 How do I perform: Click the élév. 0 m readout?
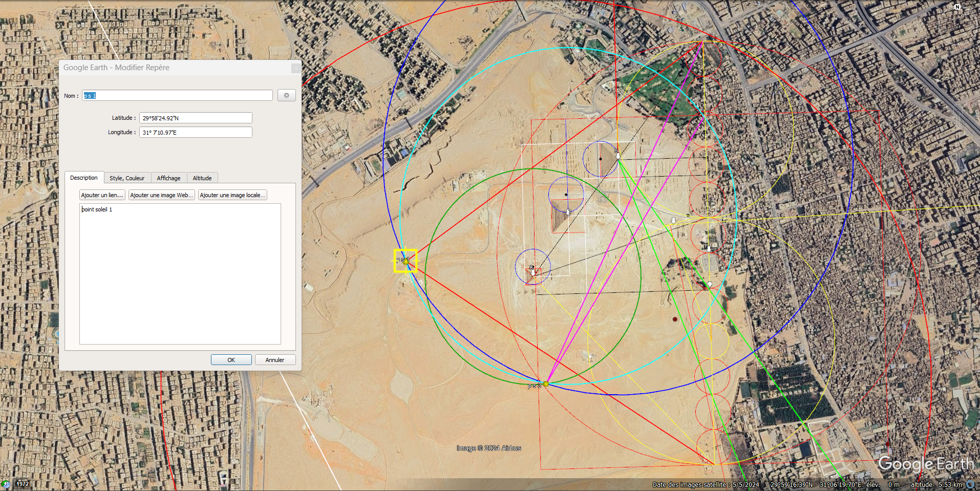click(883, 484)
